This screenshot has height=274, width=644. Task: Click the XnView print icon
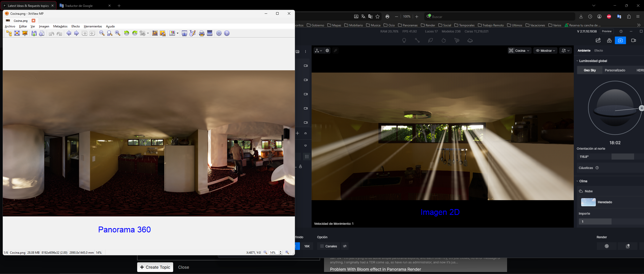[x=202, y=33]
